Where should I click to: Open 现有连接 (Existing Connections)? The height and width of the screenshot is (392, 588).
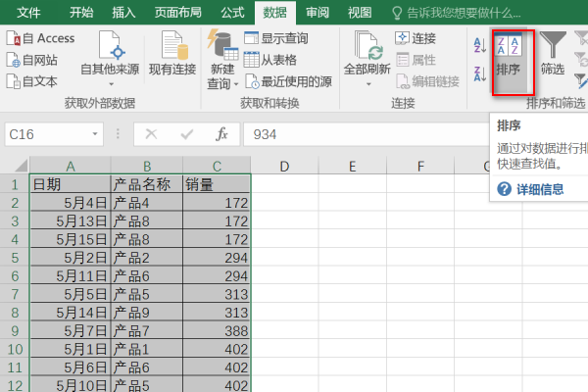173,57
